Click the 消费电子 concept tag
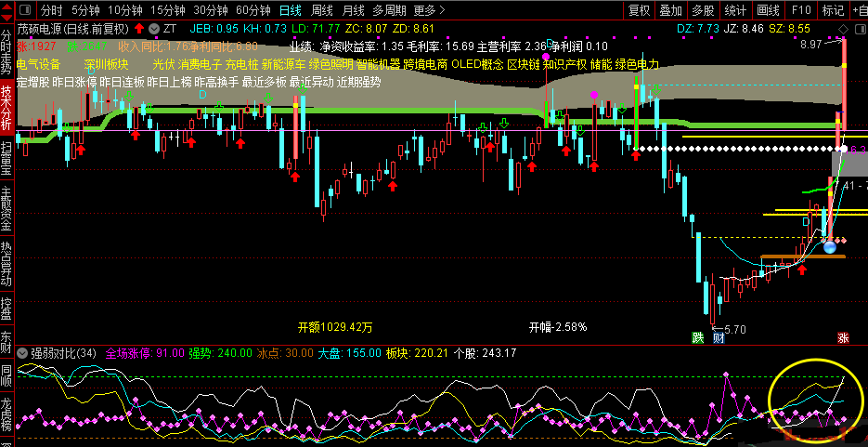The height and width of the screenshot is (447, 868). pyautogui.click(x=200, y=64)
